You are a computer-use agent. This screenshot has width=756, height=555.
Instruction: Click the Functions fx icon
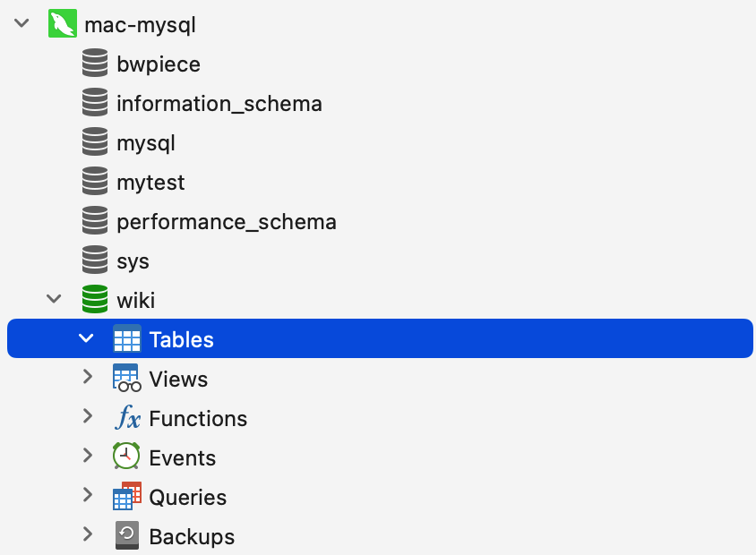click(x=127, y=417)
